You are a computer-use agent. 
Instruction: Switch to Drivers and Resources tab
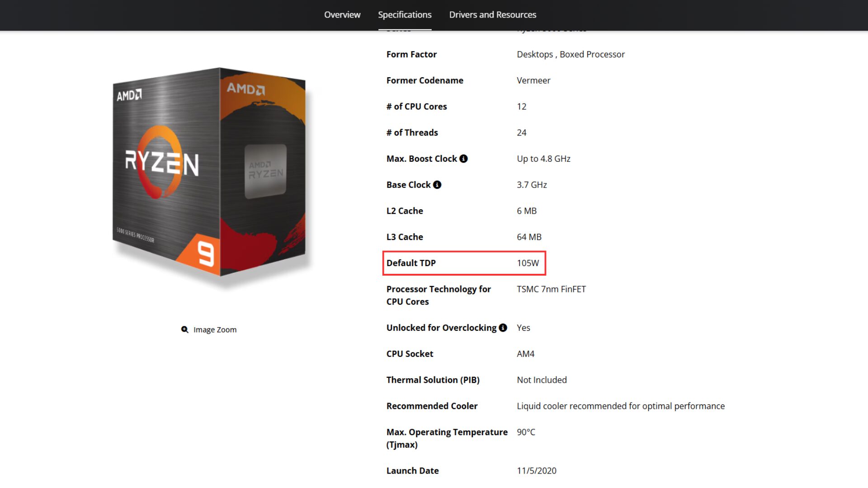(493, 14)
